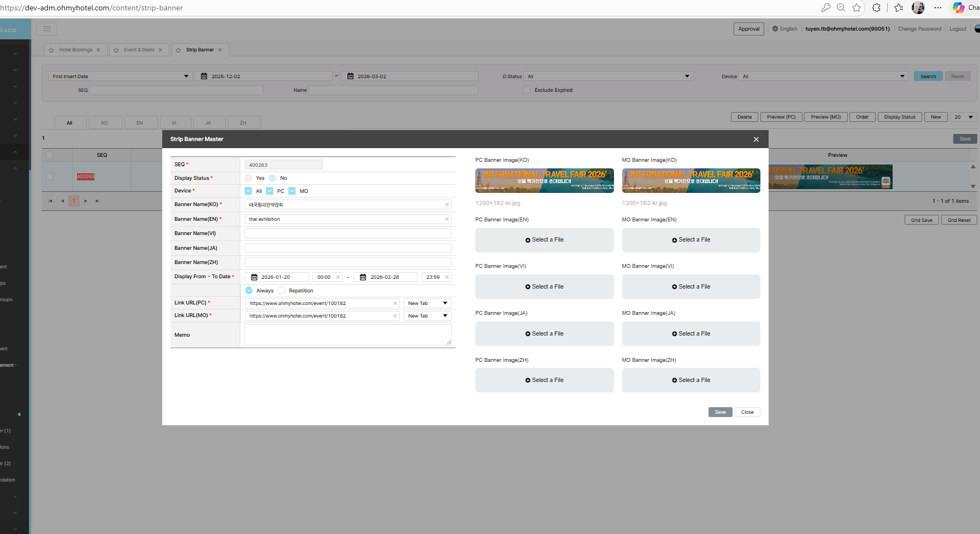Image resolution: width=980 pixels, height=534 pixels.
Task: Close the Hotel Bookings tab
Action: (x=98, y=50)
